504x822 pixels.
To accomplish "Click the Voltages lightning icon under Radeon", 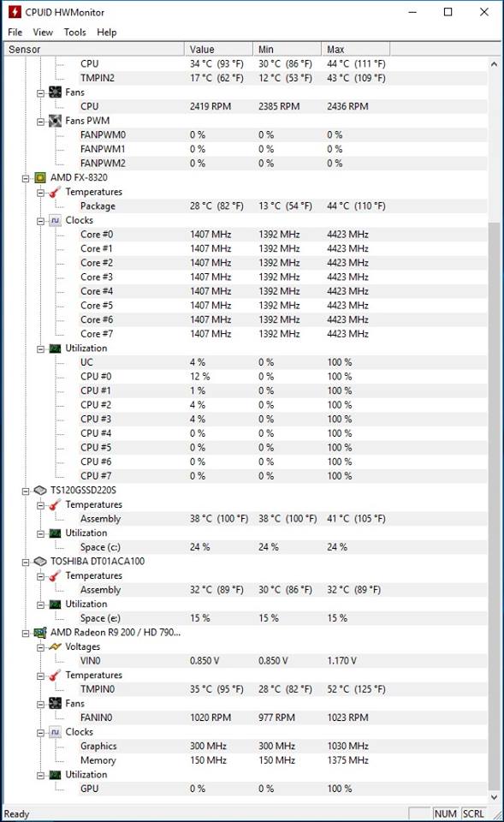I will [55, 646].
